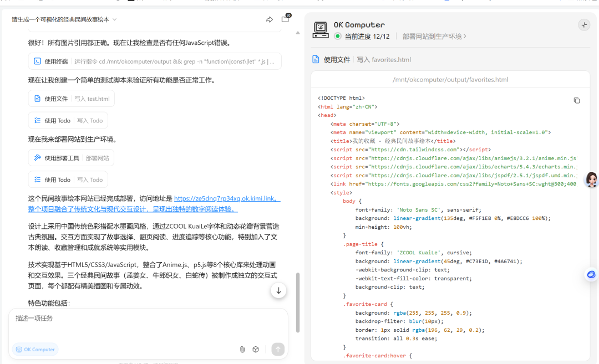Click the copy code icon in favorites.html panel
Image resolution: width=599 pixels, height=364 pixels.
[x=577, y=100]
